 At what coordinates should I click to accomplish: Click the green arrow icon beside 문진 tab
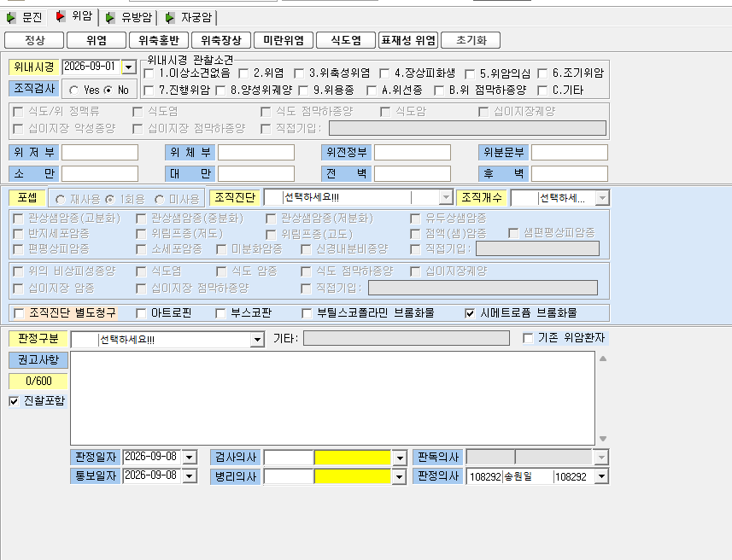(11, 18)
